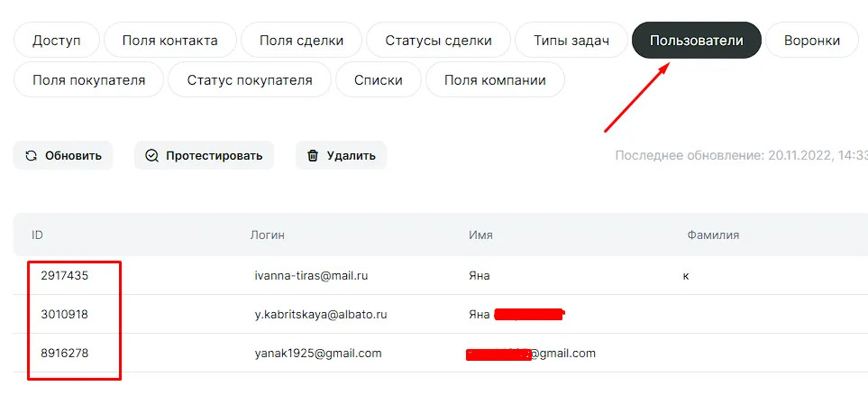Open the Доступ tab
The height and width of the screenshot is (414, 868).
coord(56,41)
